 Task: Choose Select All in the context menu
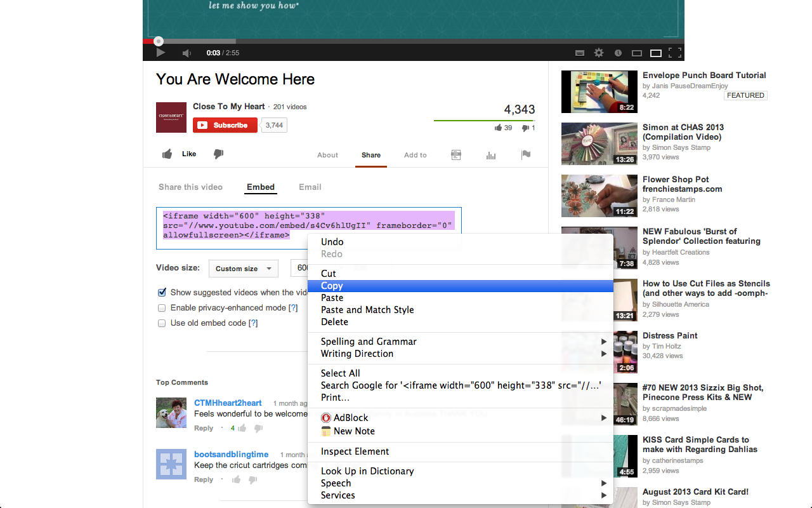tap(460, 373)
